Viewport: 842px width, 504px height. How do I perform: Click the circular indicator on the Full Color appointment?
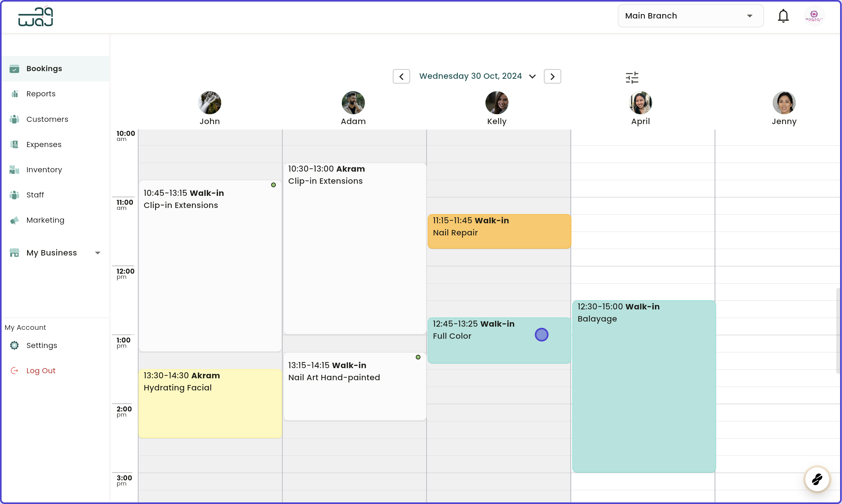coord(542,335)
